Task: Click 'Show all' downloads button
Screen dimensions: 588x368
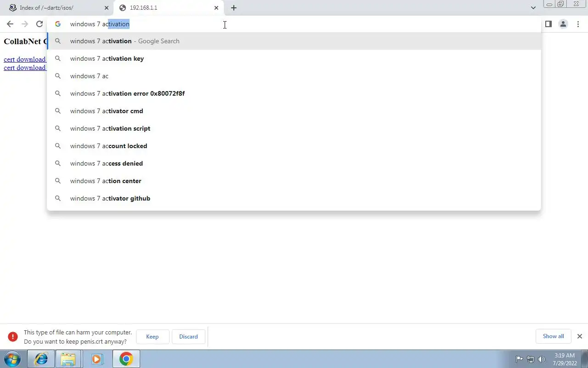Action: click(x=553, y=336)
